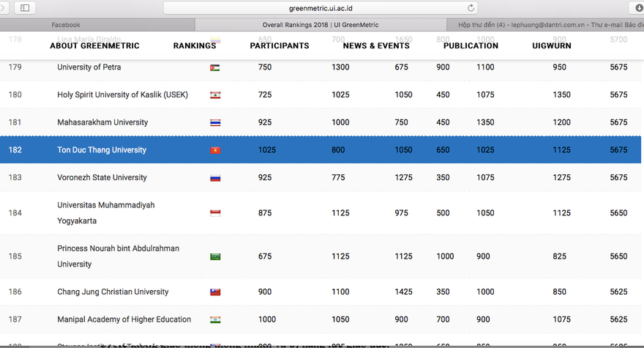Viewport: 644px width, 348px height.
Task: Click the Jordan flag beside University of Petra
Action: tap(214, 68)
